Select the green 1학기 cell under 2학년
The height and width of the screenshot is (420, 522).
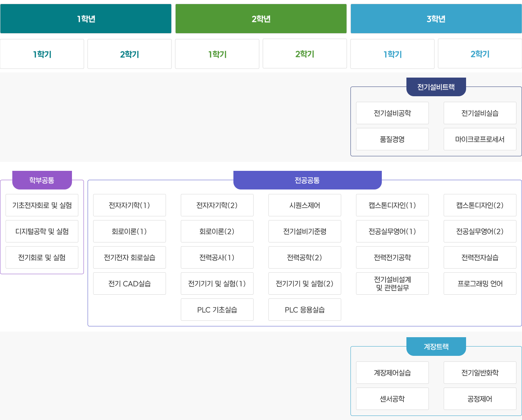click(x=217, y=54)
